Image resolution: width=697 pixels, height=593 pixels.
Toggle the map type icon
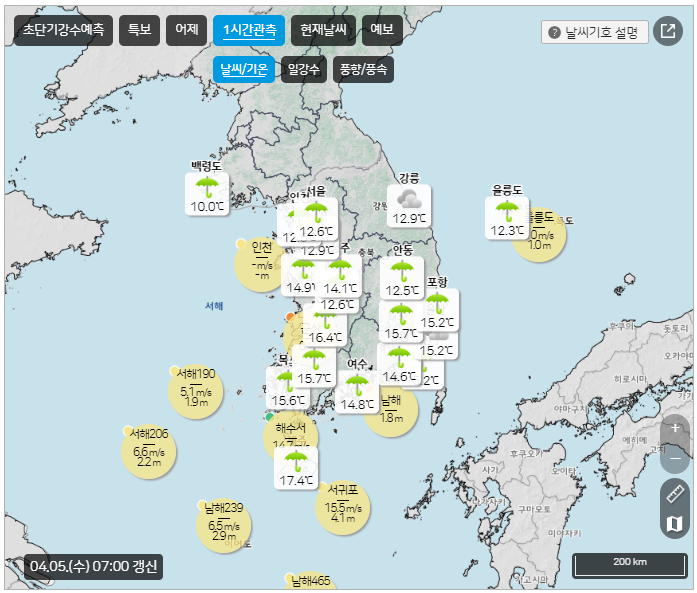[x=675, y=524]
